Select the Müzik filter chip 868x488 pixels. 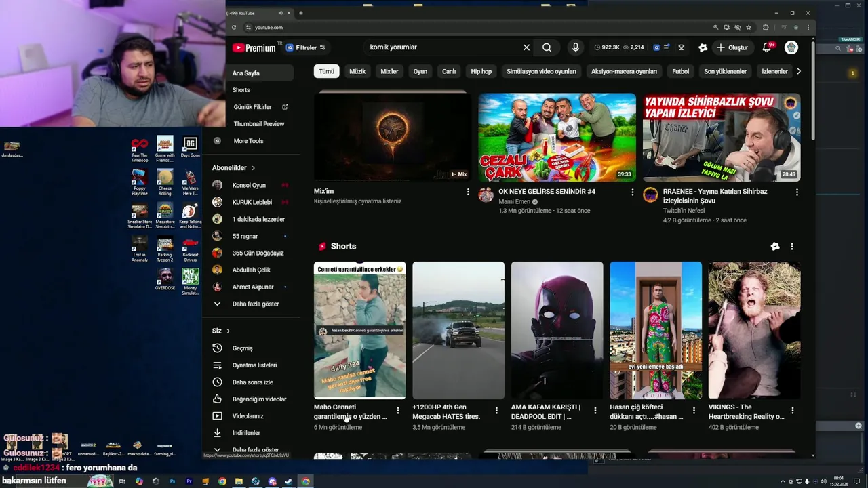point(357,71)
